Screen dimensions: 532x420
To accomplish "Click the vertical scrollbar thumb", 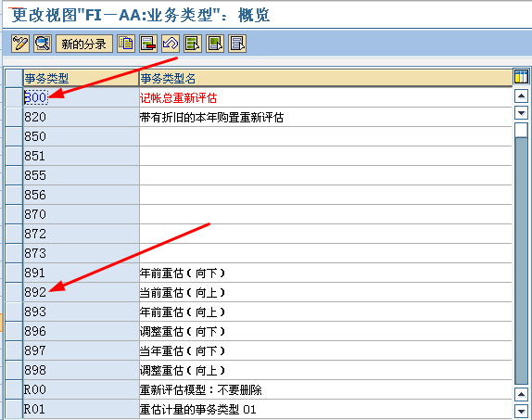I will tap(521, 130).
